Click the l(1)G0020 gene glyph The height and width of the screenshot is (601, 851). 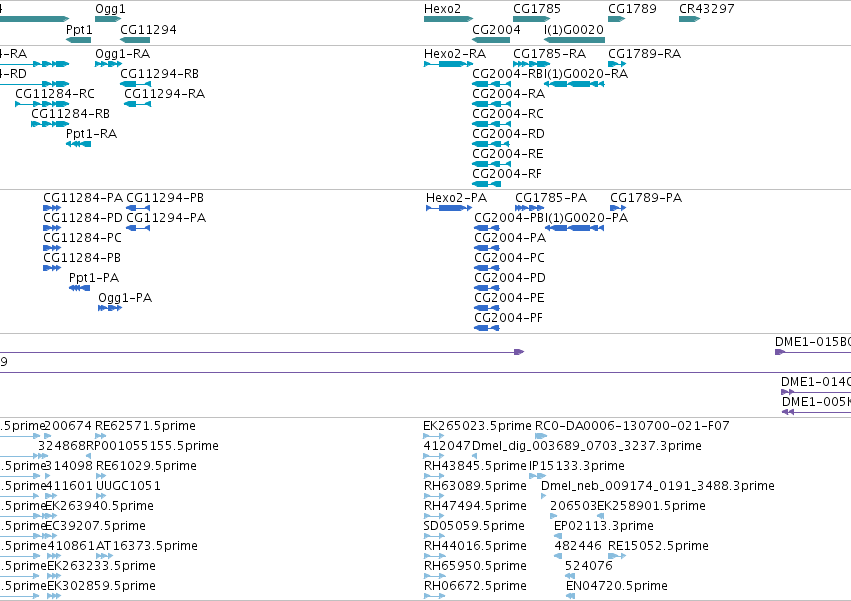(574, 40)
